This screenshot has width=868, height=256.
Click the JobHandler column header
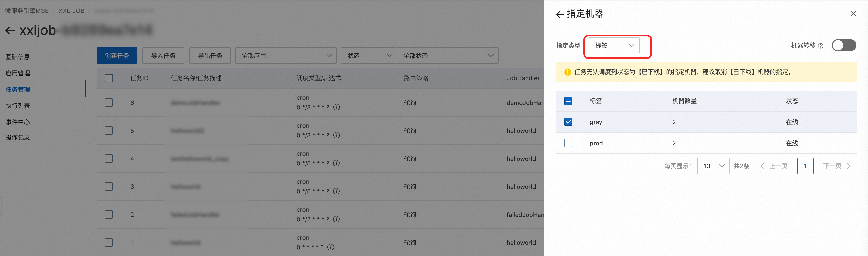[x=523, y=78]
